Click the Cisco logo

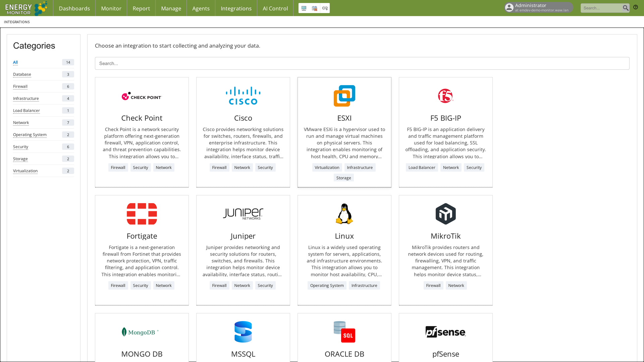click(x=243, y=96)
